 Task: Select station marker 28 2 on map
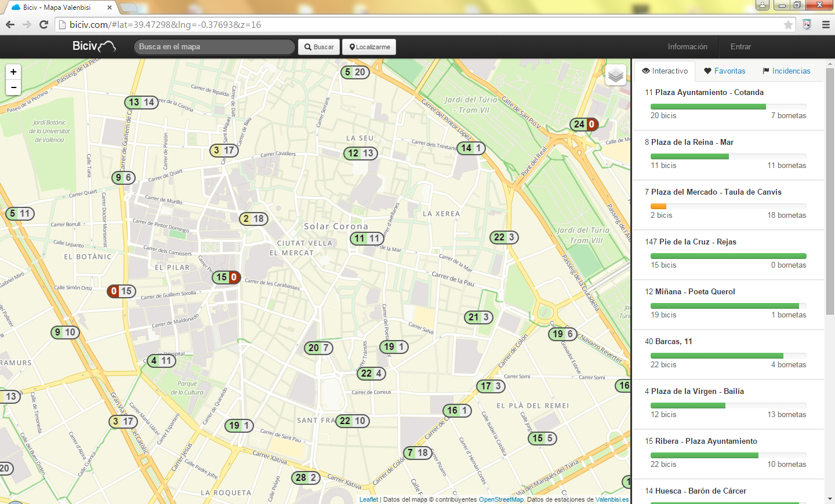[x=306, y=478]
